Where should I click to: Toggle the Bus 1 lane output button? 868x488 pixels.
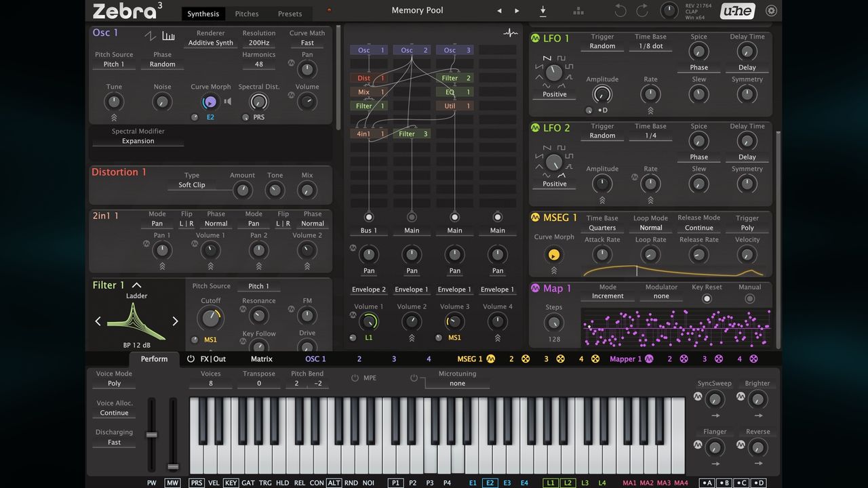click(369, 218)
